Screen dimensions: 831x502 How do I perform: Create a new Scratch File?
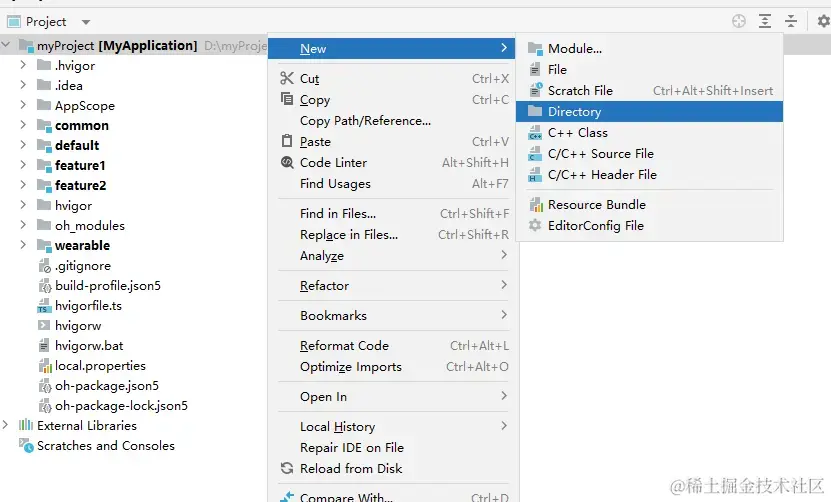(x=649, y=91)
